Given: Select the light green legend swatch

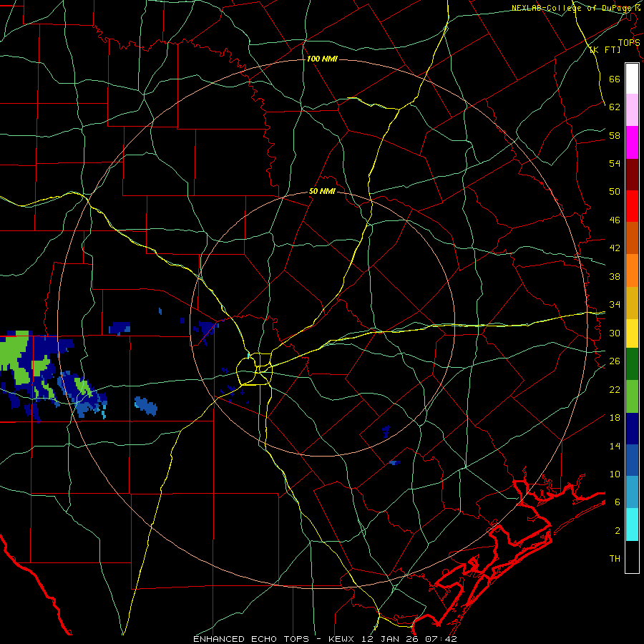Looking at the screenshot, I should tap(632, 396).
